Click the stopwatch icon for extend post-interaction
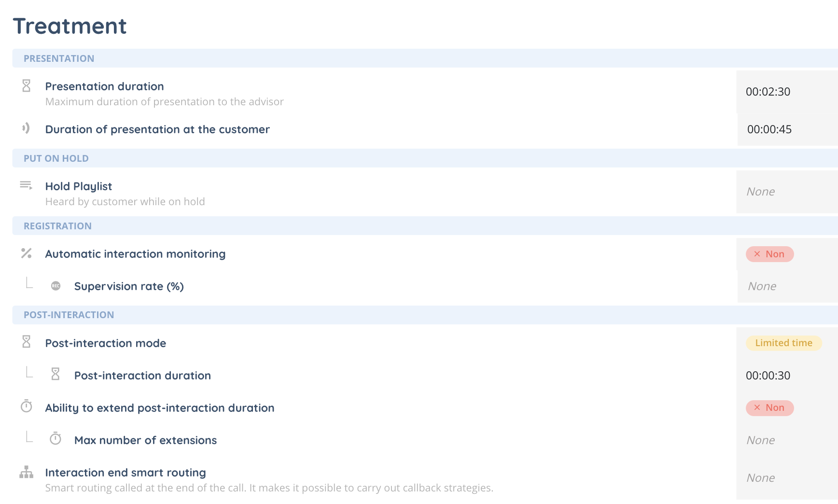The width and height of the screenshot is (838, 504). point(27,406)
